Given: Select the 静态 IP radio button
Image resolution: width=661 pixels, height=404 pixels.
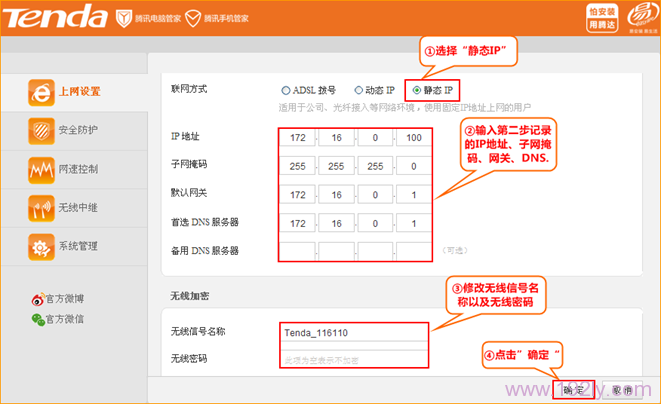Looking at the screenshot, I should pos(415,90).
